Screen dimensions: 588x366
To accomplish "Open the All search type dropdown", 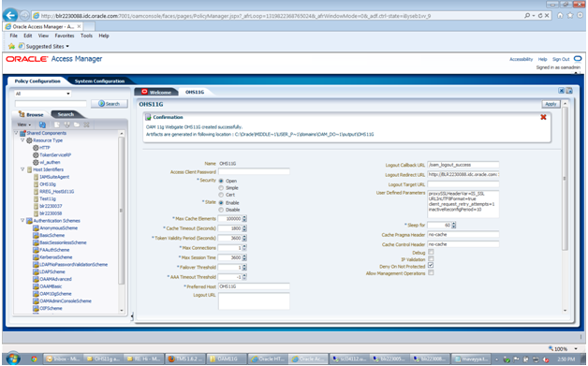I will [43, 94].
